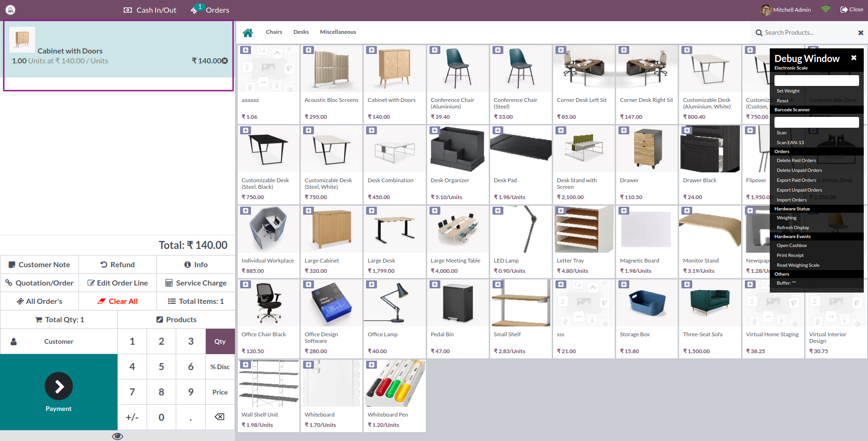This screenshot has height=441, width=868.
Task: Click the Edit Order Line icon
Action: click(90, 283)
